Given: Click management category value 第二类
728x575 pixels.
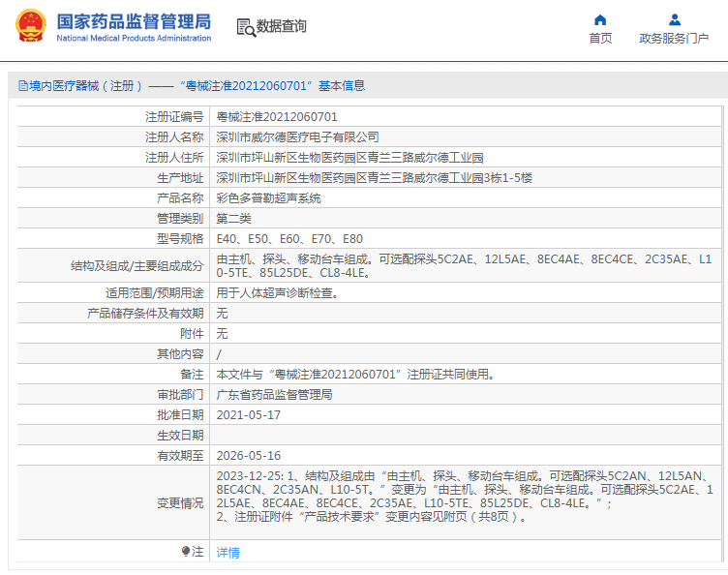Looking at the screenshot, I should (x=234, y=219).
